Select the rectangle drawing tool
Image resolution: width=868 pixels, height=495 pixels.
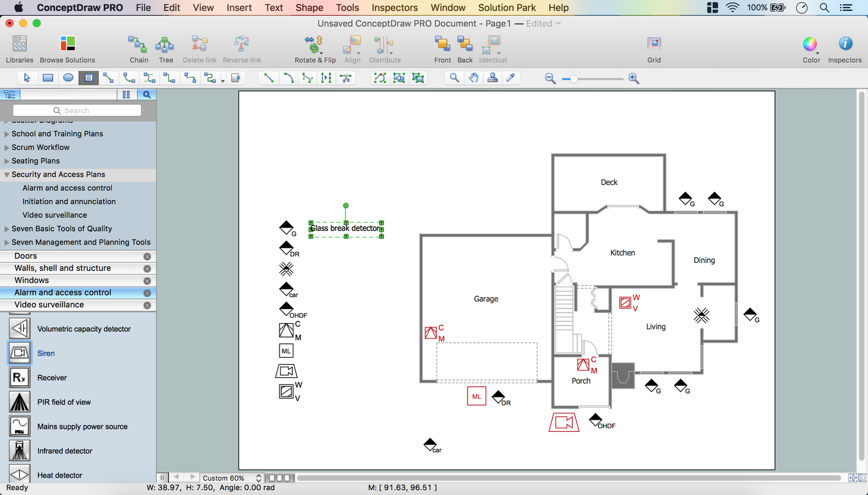(48, 78)
